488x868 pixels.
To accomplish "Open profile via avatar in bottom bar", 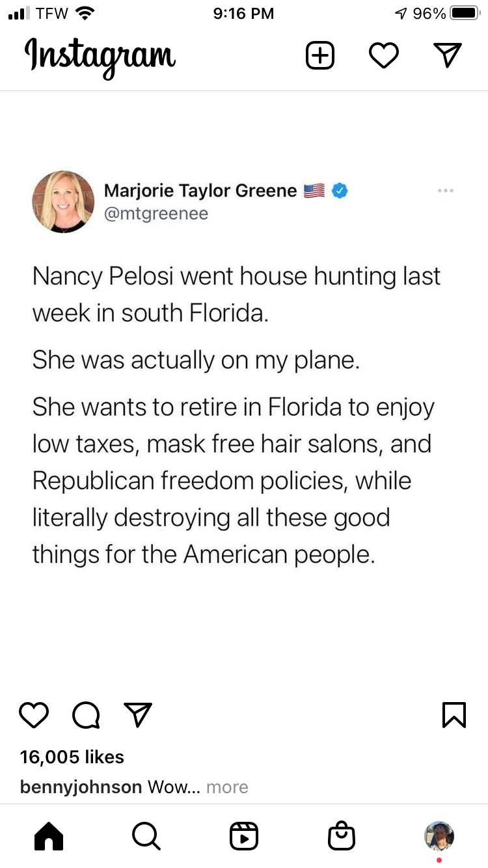I will coord(439,835).
